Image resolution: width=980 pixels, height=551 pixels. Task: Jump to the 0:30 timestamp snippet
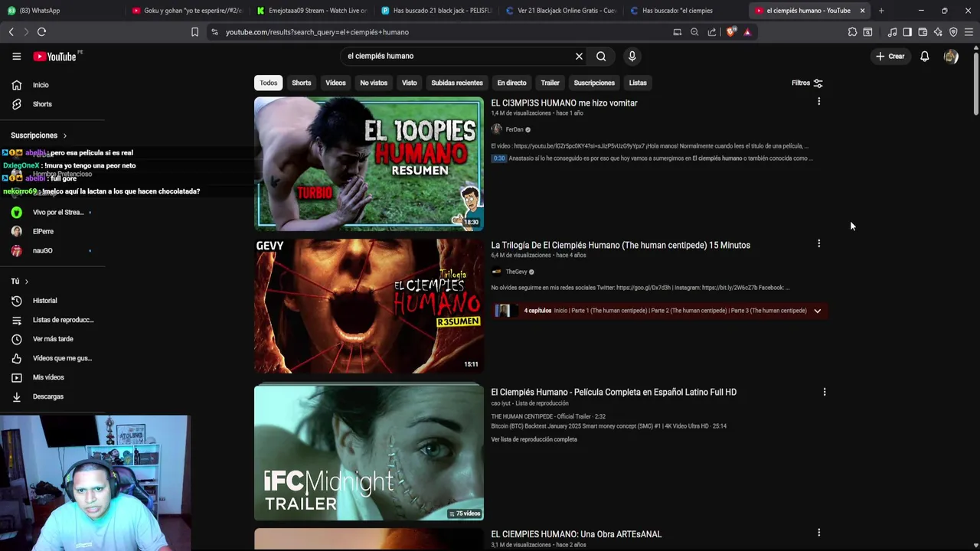coord(499,158)
